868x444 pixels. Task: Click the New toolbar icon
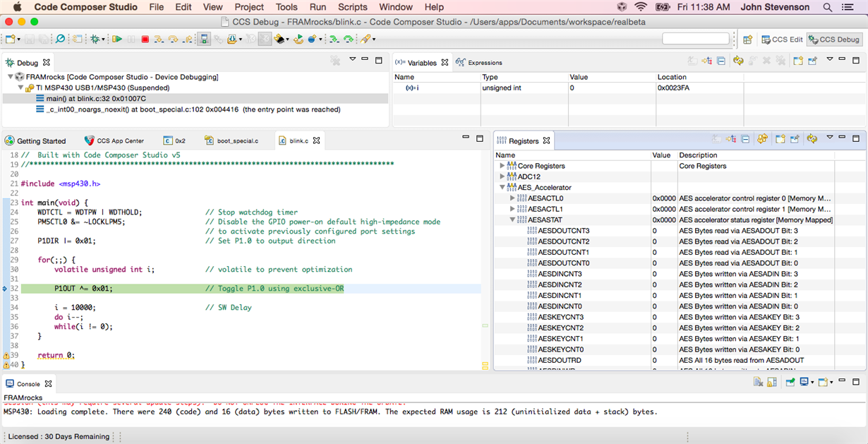click(11, 40)
